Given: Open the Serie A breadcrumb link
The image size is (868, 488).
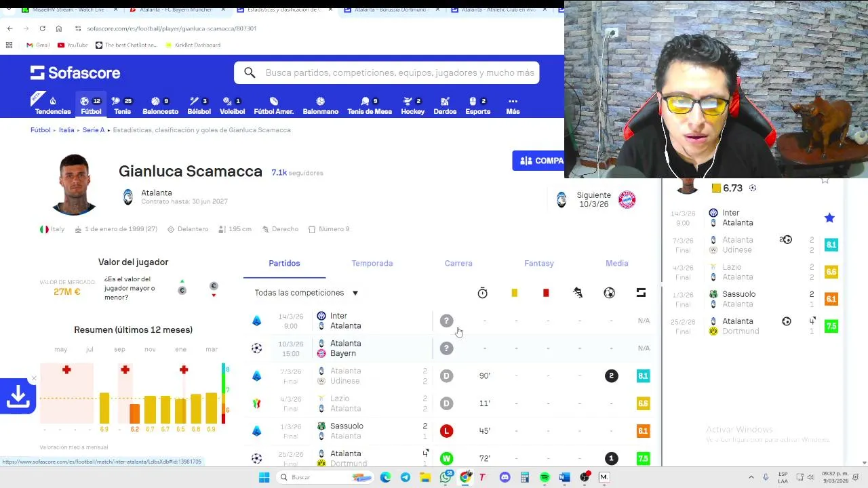Looking at the screenshot, I should click(94, 129).
